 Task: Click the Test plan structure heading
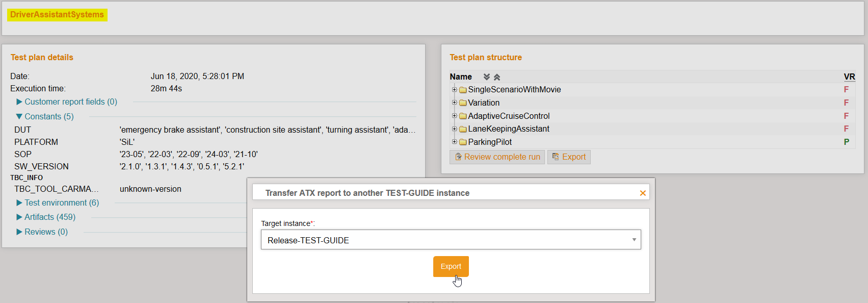[x=486, y=57]
